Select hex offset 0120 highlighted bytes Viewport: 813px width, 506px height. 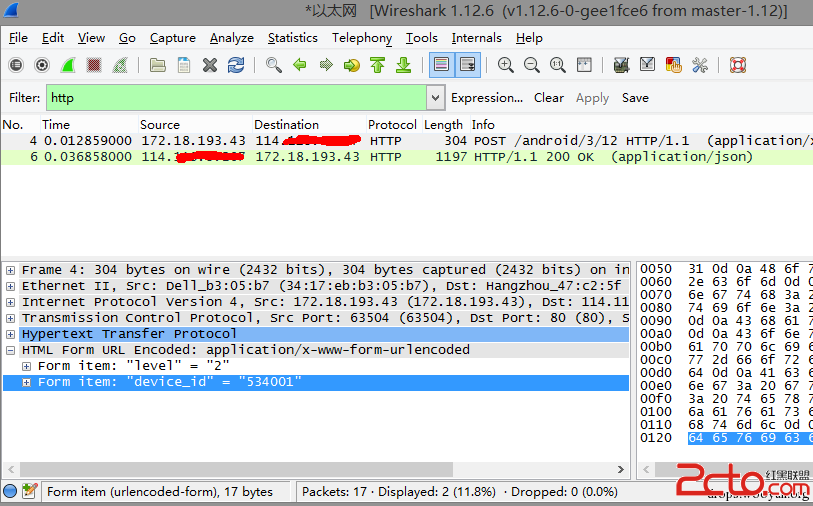pos(750,438)
